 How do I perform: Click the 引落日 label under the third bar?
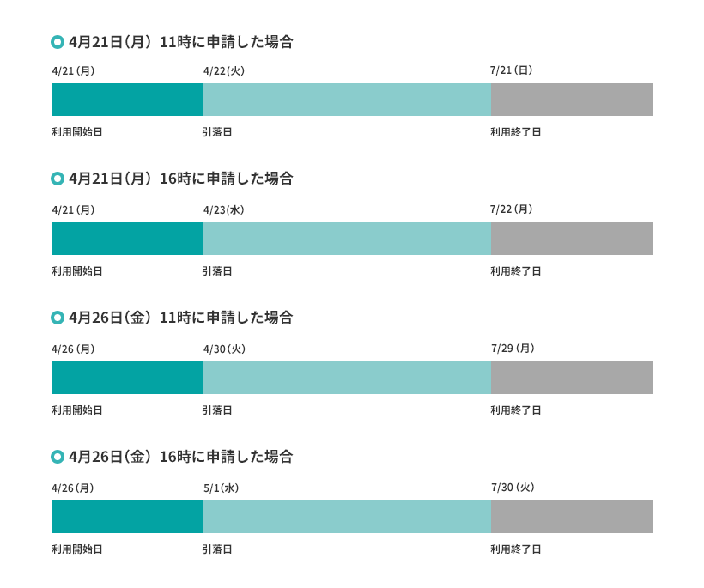click(x=217, y=410)
